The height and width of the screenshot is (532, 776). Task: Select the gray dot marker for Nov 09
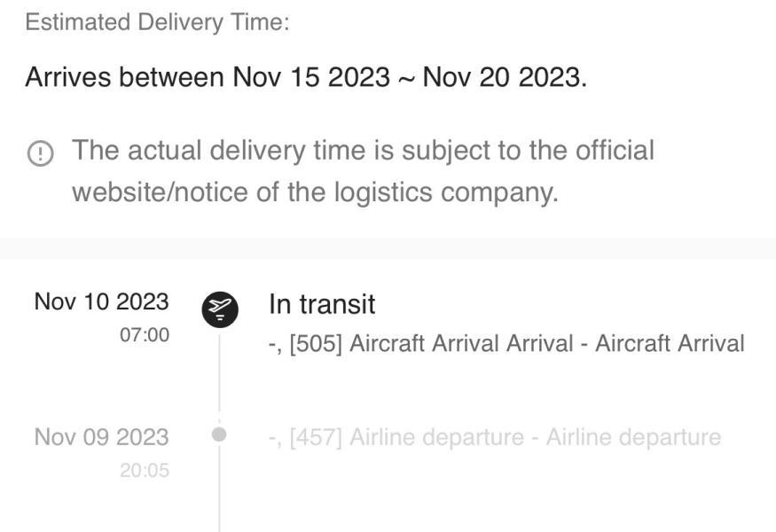point(220,434)
